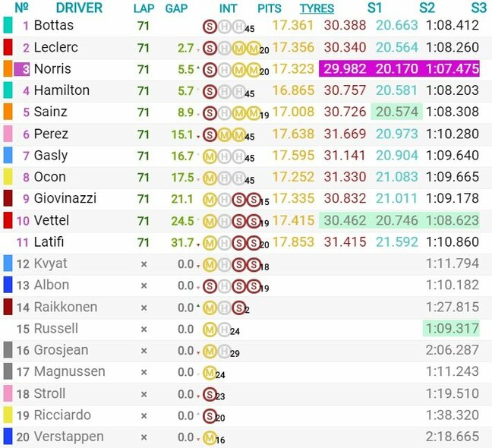The height and width of the screenshot is (448, 492).
Task: Click Verstappen's medium tyre icon
Action: click(x=210, y=437)
